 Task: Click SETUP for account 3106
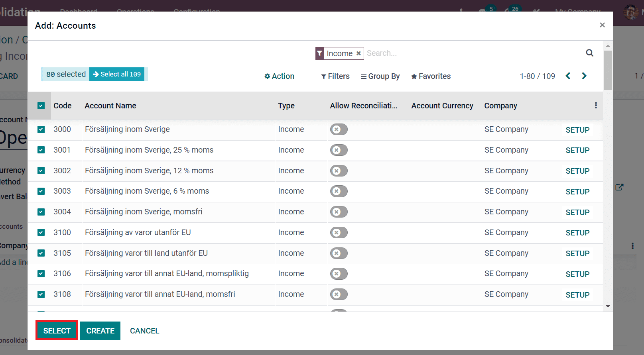[x=577, y=274]
